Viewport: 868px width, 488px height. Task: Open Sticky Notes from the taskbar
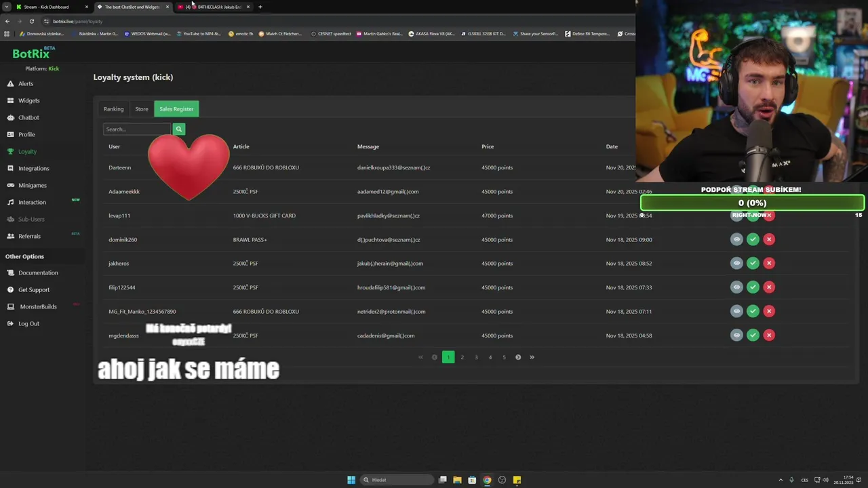[x=517, y=480]
